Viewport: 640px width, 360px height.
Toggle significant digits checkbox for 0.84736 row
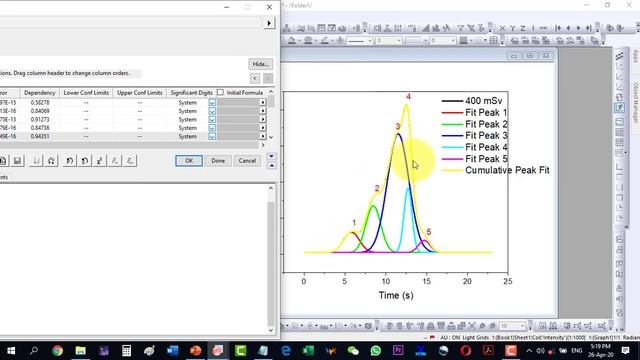(x=212, y=128)
